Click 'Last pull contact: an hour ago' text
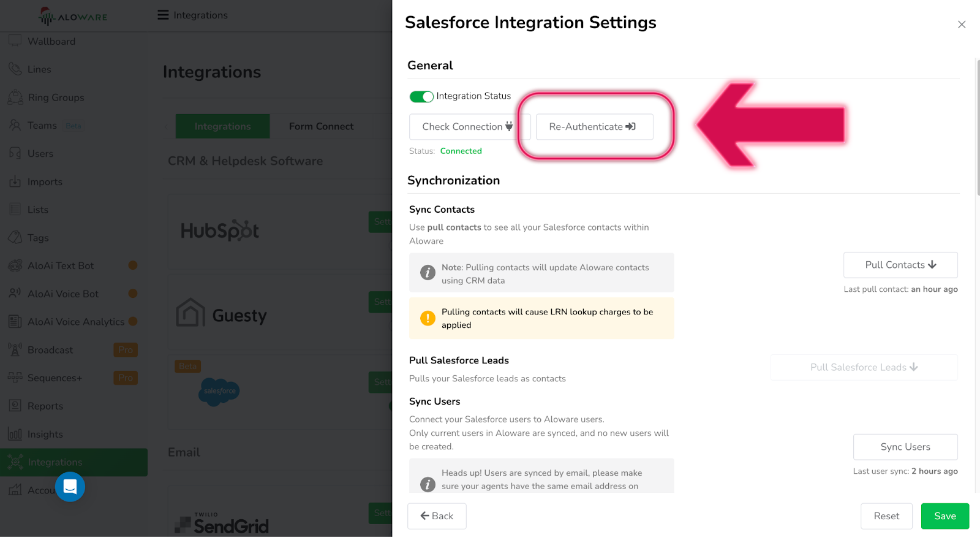The width and height of the screenshot is (980, 537). pos(901,289)
